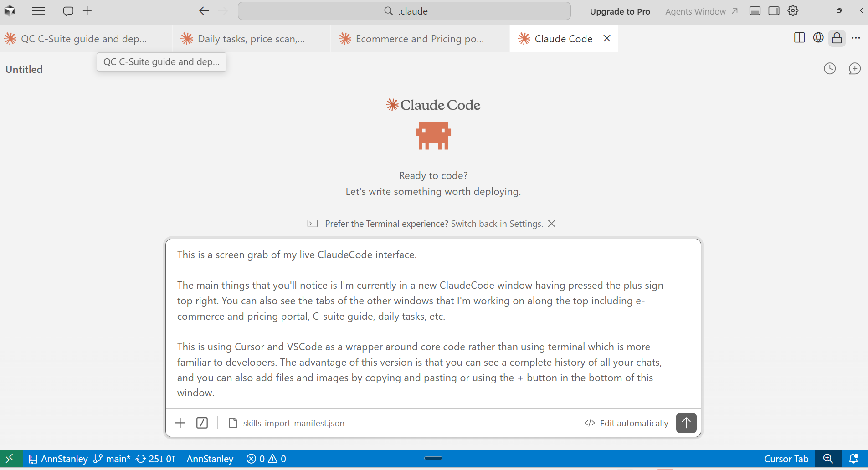Select the Claude Code tab

pos(563,39)
